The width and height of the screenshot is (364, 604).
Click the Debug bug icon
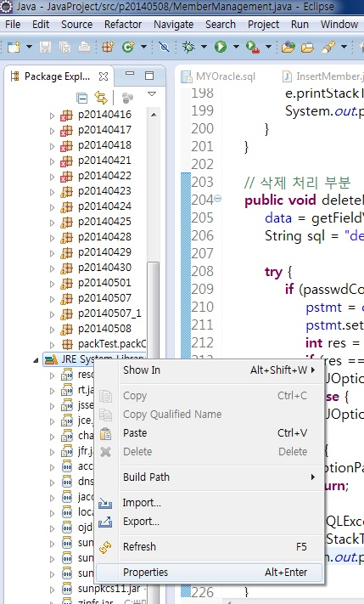point(188,47)
